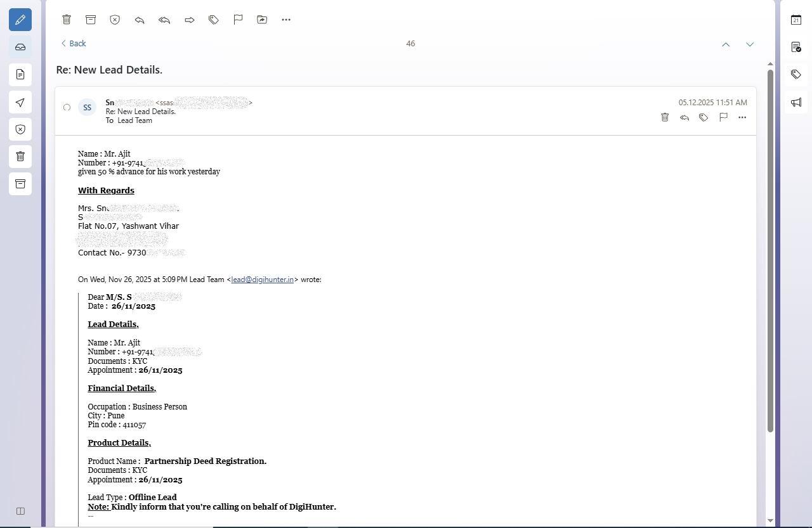Open the announcements megaphone icon
The height and width of the screenshot is (528, 812).
[x=796, y=102]
